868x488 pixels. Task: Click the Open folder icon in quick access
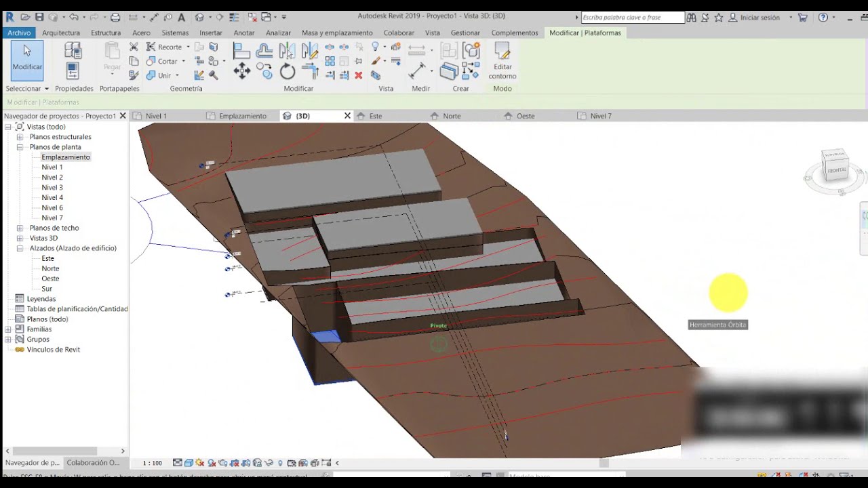[25, 17]
